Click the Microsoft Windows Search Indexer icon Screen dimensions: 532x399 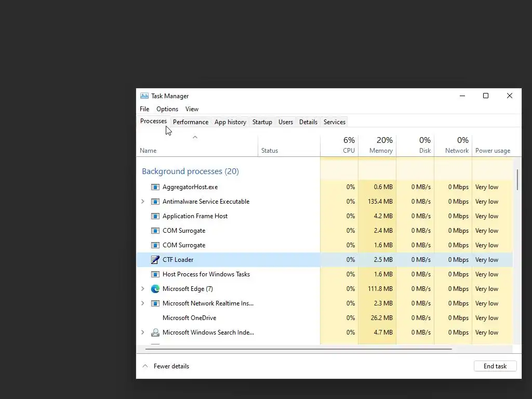tap(155, 332)
